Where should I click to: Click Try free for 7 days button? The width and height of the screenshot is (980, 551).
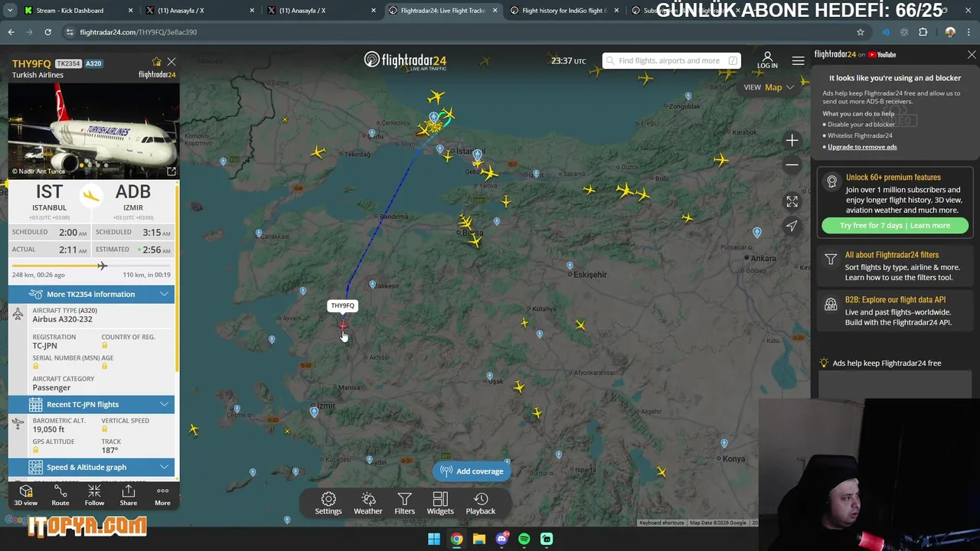pyautogui.click(x=895, y=226)
